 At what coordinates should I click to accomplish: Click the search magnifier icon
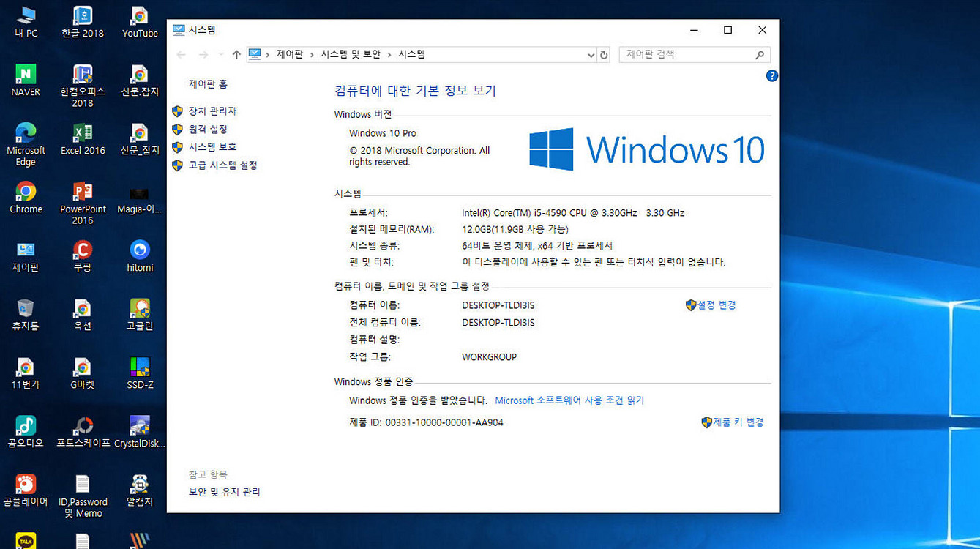pyautogui.click(x=760, y=54)
